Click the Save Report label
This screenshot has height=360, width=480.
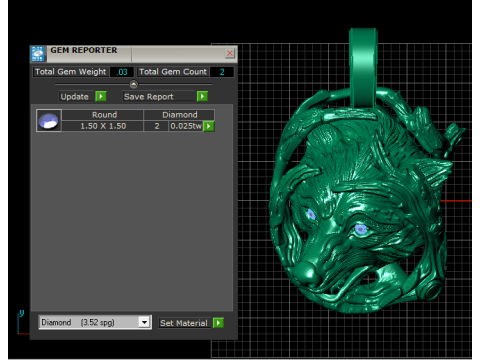(x=149, y=97)
